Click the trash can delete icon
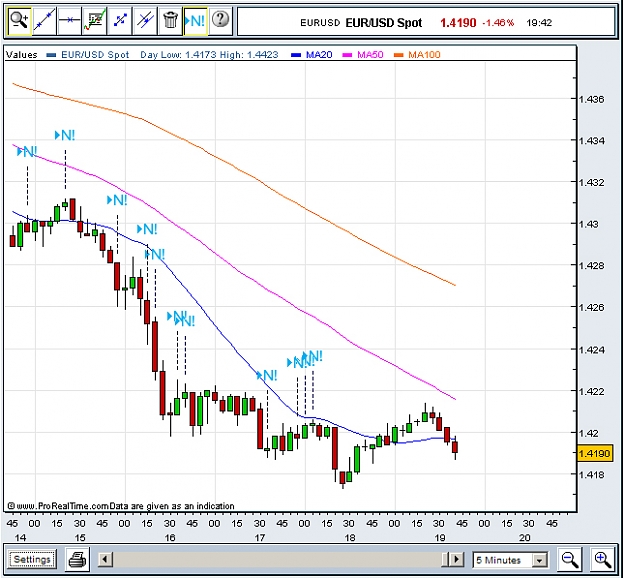Image resolution: width=625 pixels, height=578 pixels. point(170,21)
